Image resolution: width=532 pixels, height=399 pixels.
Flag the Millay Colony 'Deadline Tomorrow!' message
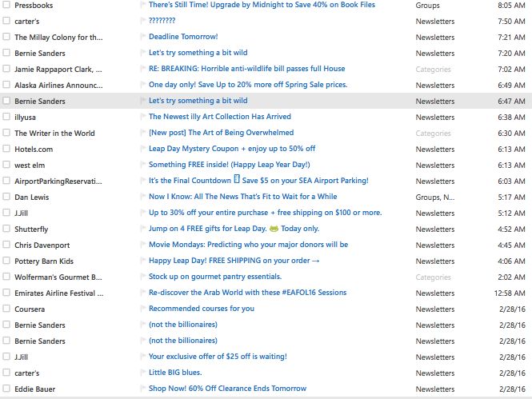pos(143,37)
